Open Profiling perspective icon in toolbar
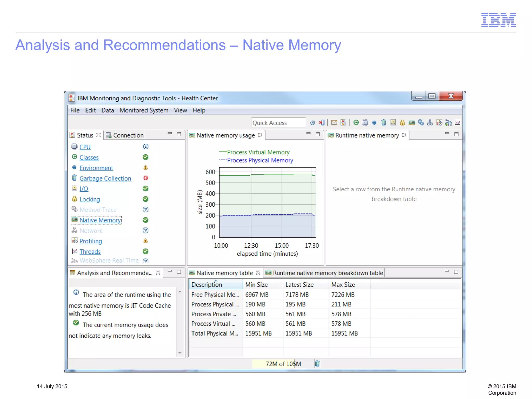The width and height of the screenshot is (532, 399). [439, 122]
